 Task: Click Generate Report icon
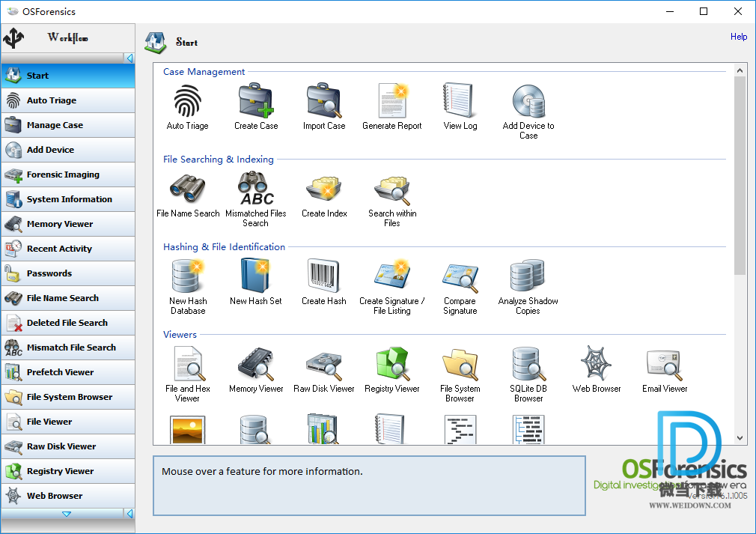point(392,100)
